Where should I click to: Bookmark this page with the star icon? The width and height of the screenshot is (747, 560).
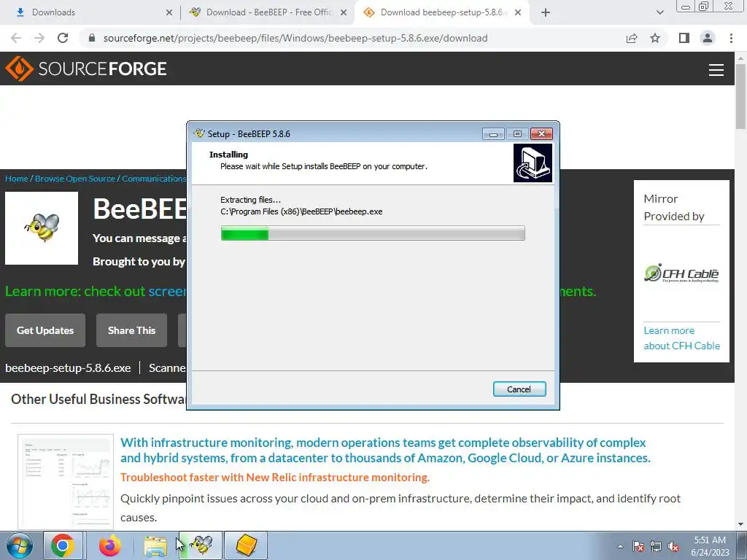click(655, 38)
